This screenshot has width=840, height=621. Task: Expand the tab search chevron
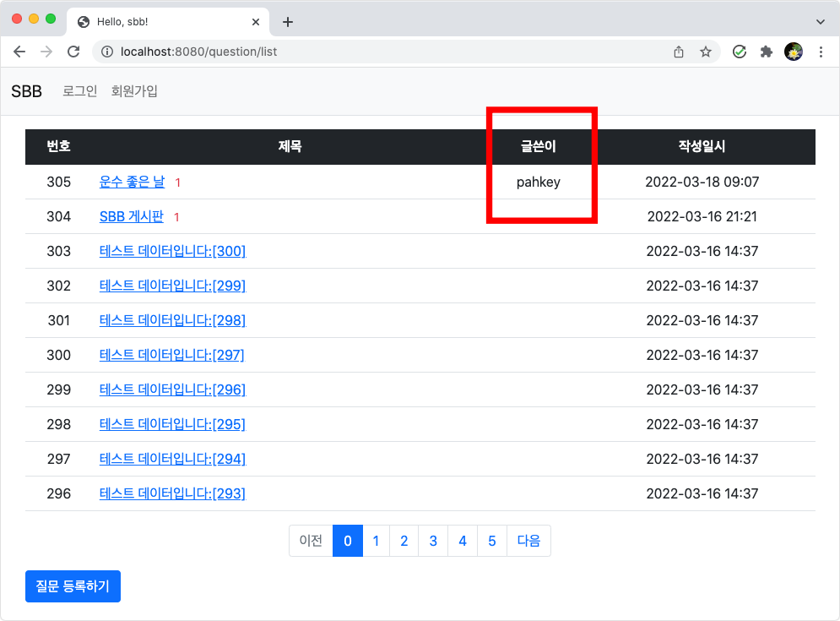coord(821,22)
